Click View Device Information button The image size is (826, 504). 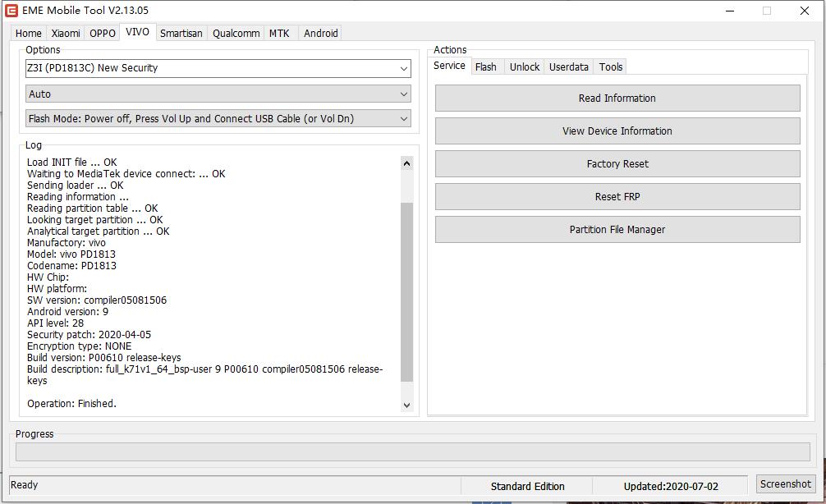(x=617, y=131)
